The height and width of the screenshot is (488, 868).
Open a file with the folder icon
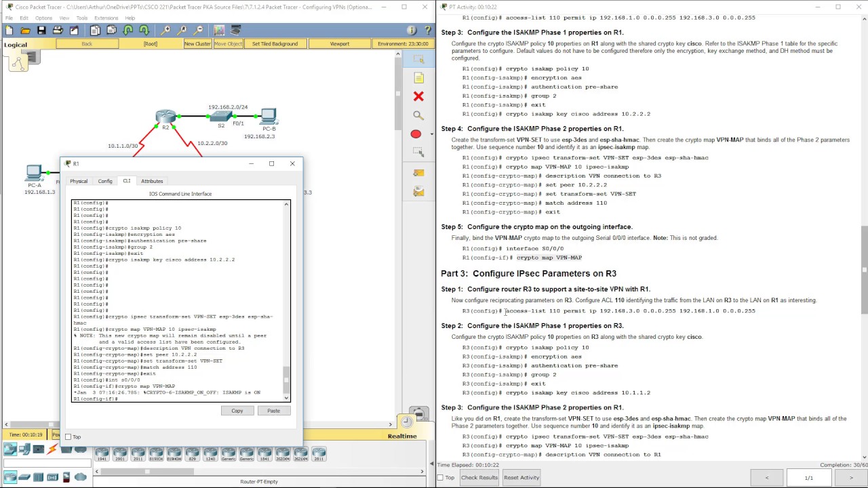tap(25, 30)
